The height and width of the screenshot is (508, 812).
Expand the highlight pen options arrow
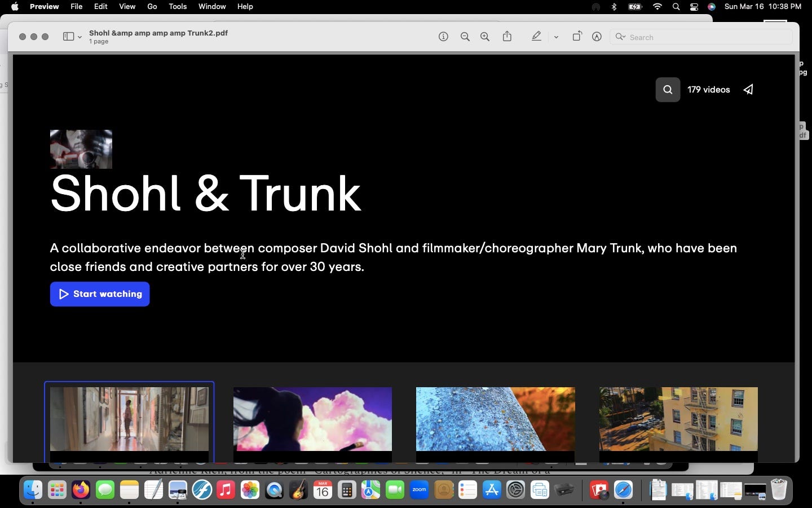click(x=556, y=37)
